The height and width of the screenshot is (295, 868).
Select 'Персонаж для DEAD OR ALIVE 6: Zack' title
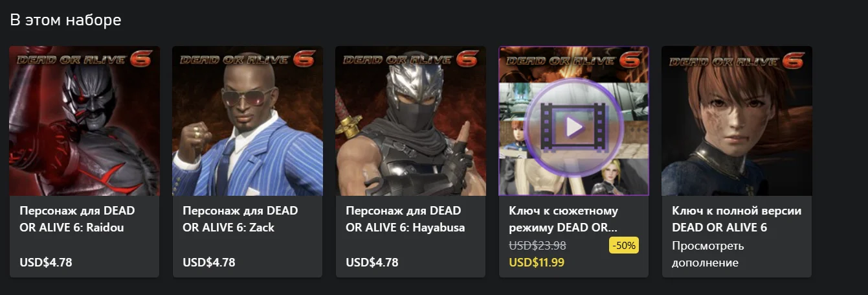[x=241, y=219]
